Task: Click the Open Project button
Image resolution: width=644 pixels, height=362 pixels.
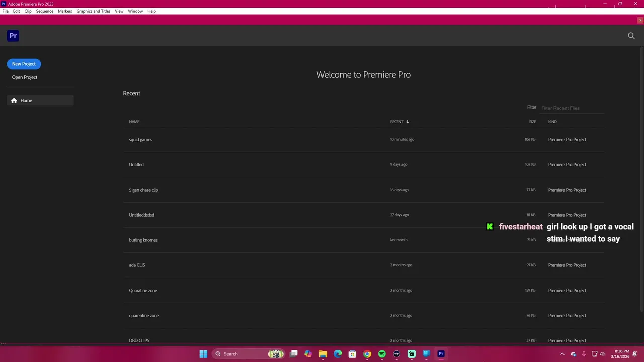Action: tap(25, 77)
